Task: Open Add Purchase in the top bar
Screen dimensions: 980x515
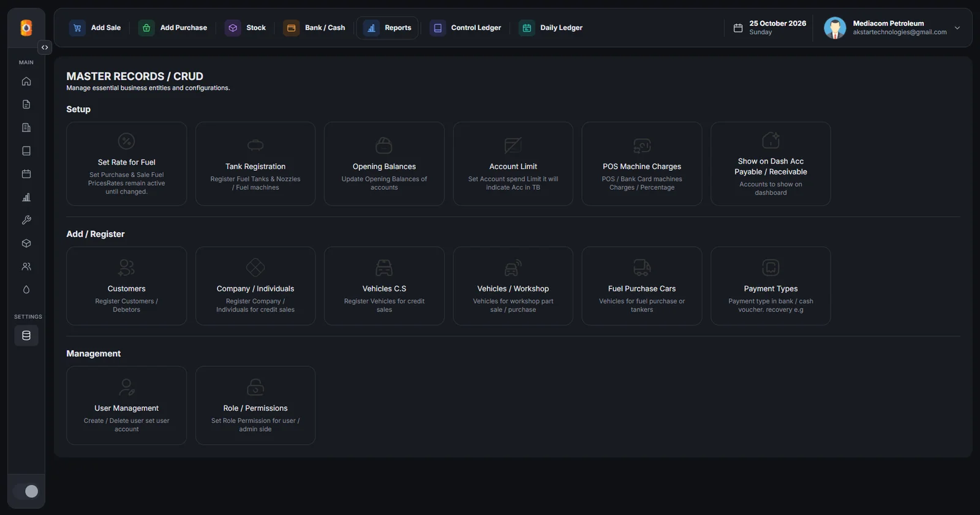Action: (x=173, y=28)
